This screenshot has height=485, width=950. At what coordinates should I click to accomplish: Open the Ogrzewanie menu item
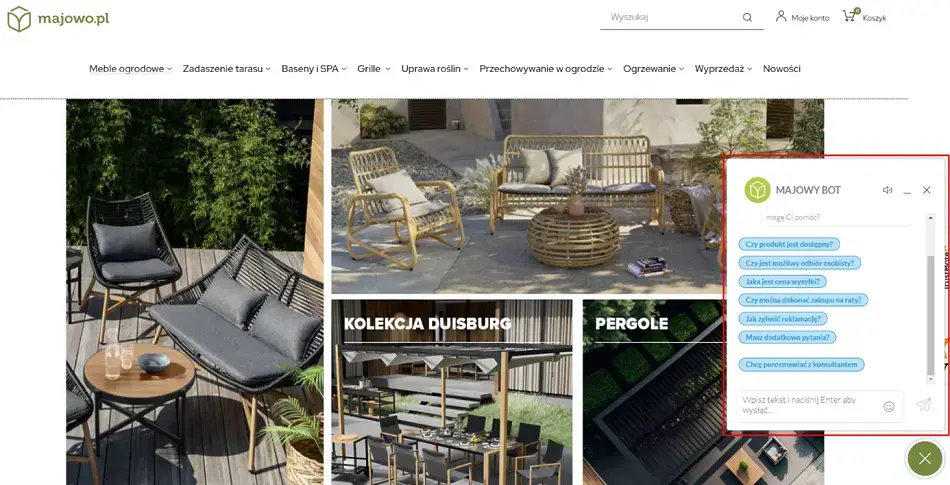click(x=654, y=69)
